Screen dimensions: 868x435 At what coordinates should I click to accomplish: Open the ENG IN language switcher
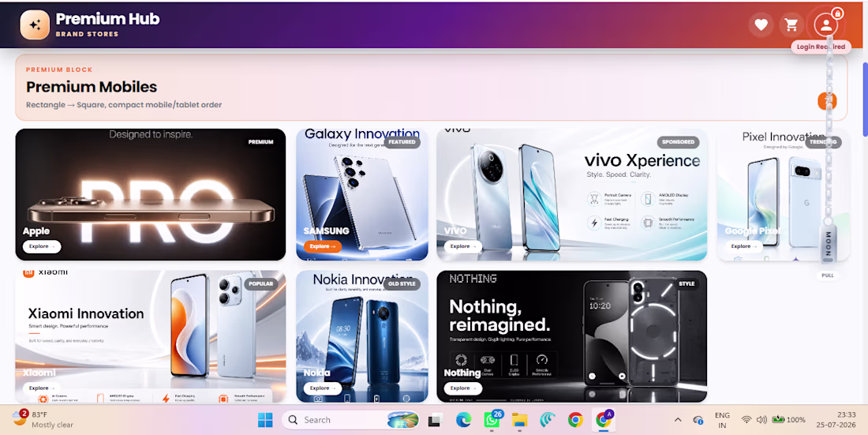coord(722,420)
